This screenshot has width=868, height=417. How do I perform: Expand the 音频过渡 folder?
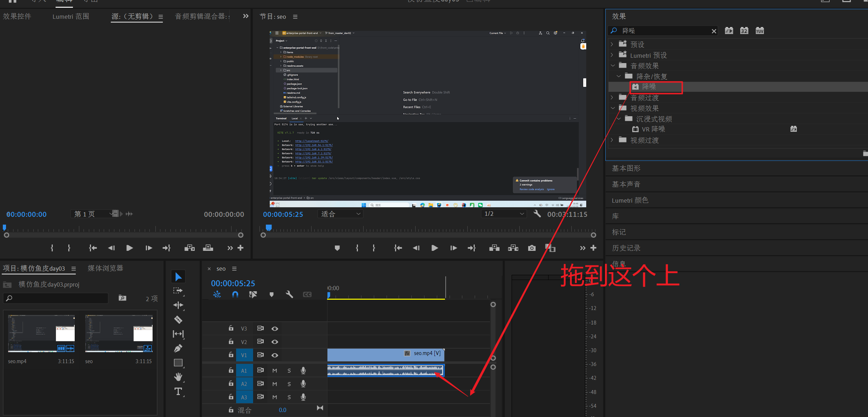click(612, 97)
